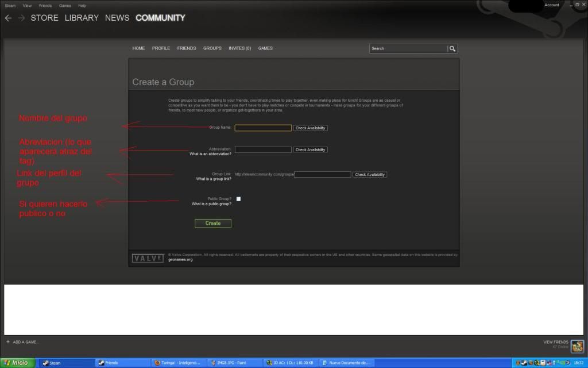Switch to the LIBRARY section
The width and height of the screenshot is (588, 368).
82,18
